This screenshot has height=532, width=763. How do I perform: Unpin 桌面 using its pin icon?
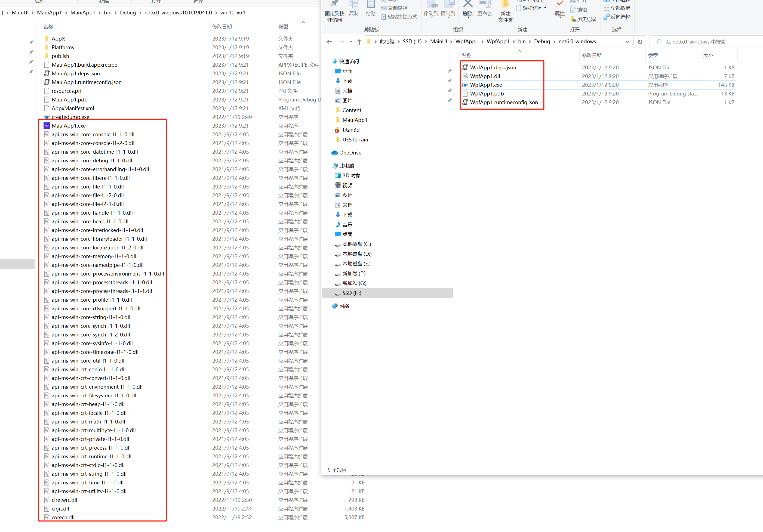(450, 71)
